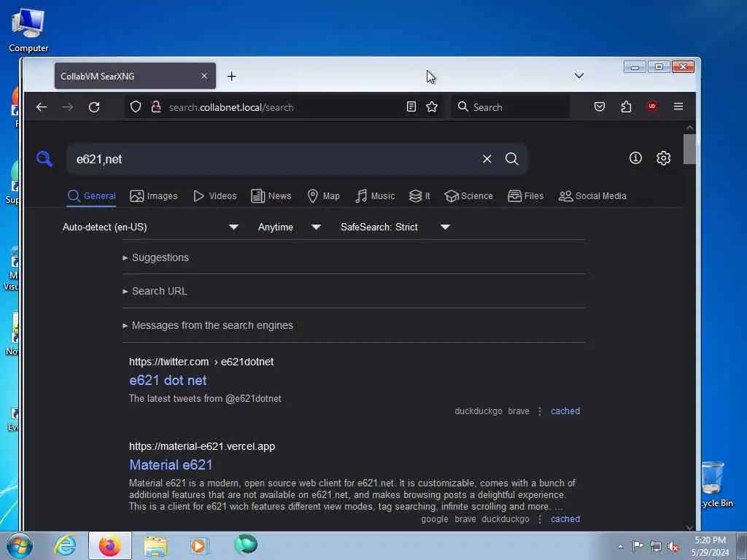This screenshot has width=747, height=560.
Task: Open the list all tabs chevron
Action: (578, 76)
